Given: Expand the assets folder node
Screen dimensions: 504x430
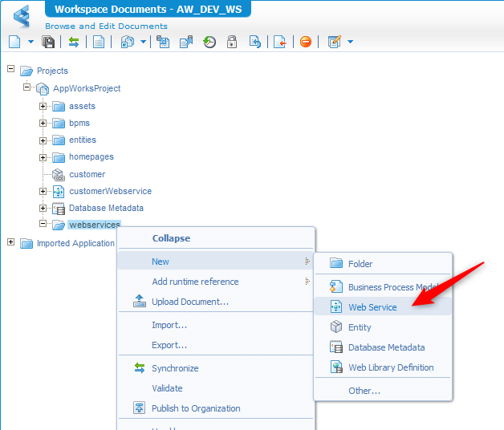Looking at the screenshot, I should (43, 106).
